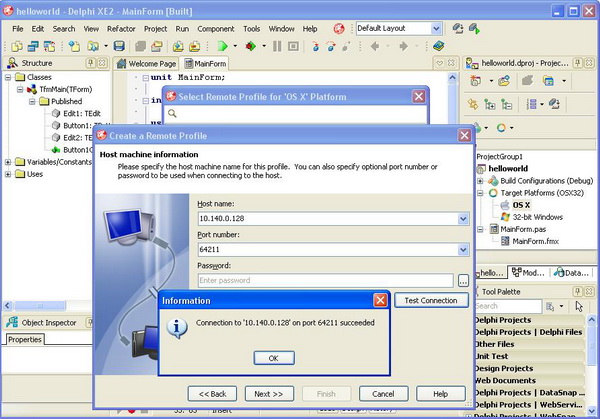Click the search magnifier in Select Remote Profile

[172, 113]
